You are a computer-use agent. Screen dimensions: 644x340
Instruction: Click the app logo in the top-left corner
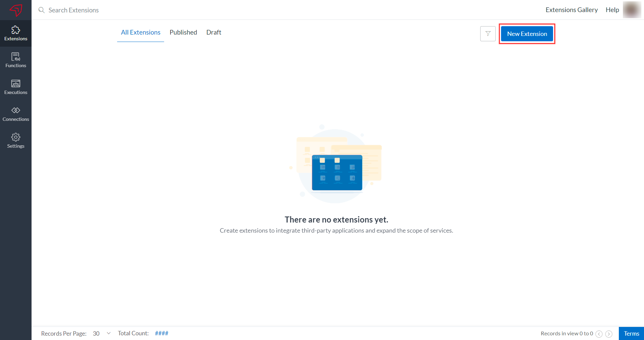(x=15, y=10)
